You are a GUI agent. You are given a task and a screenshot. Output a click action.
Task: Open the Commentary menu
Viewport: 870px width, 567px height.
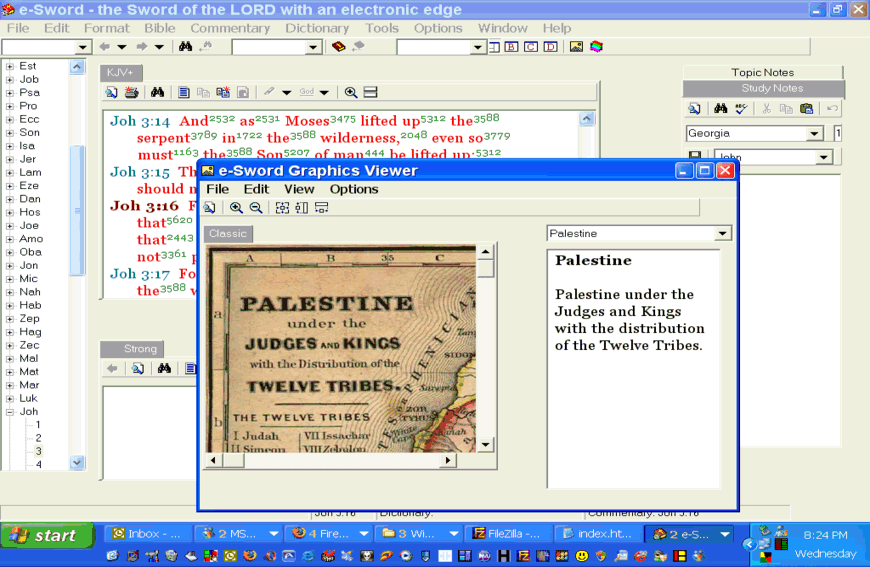click(230, 28)
